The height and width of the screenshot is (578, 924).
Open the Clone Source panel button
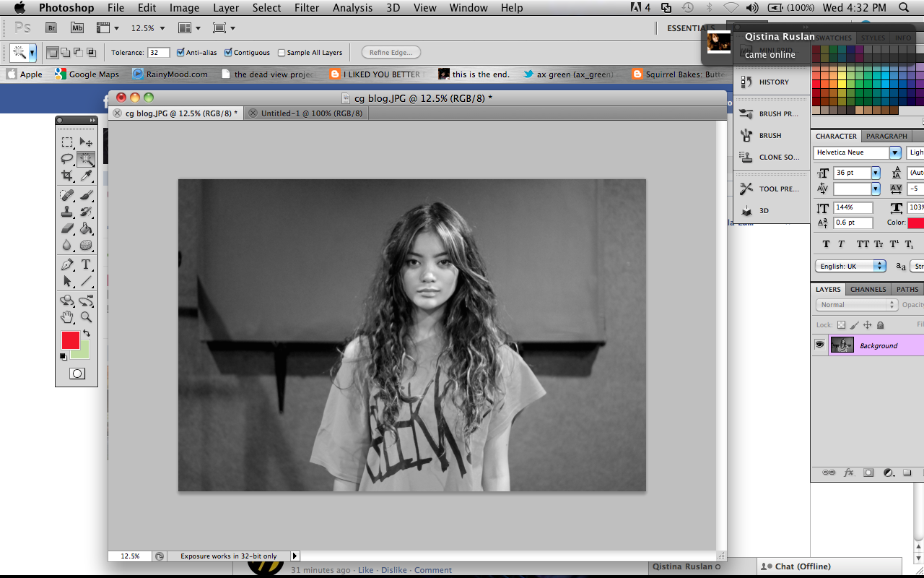[x=770, y=157]
